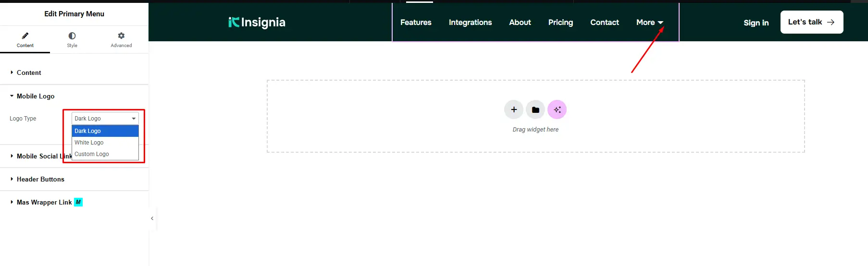Click the Let's talk button
The image size is (868, 266).
[812, 22]
